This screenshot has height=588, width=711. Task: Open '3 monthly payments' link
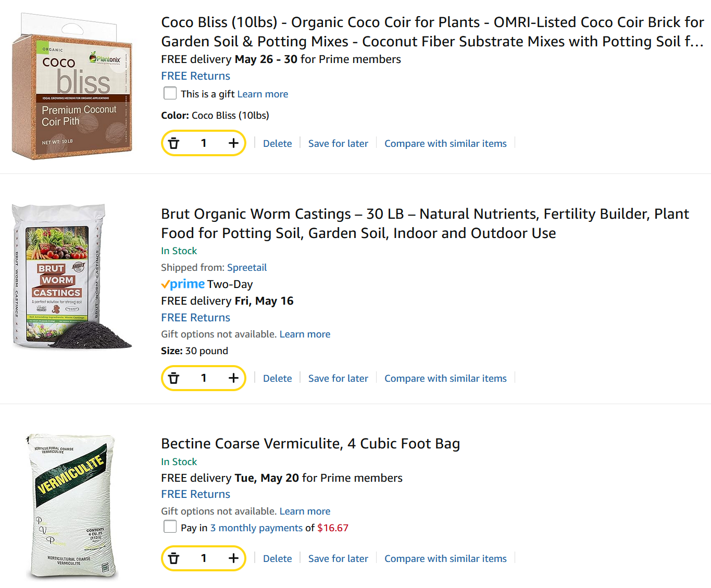point(256,528)
